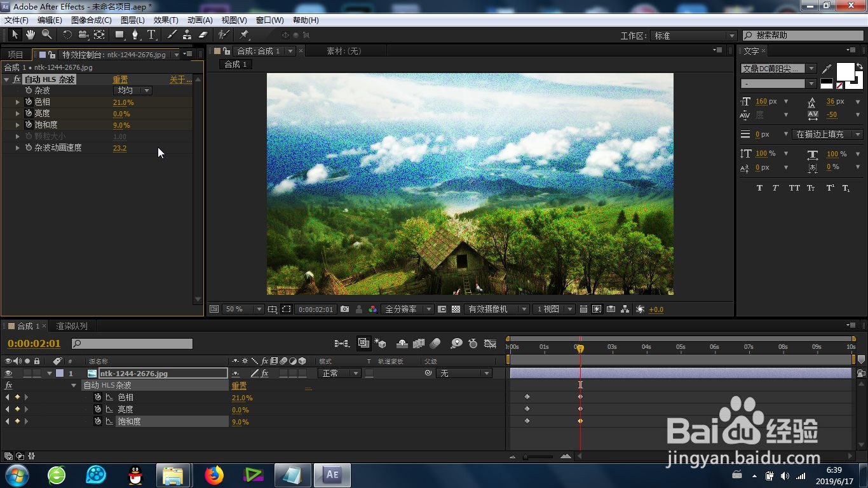Toggle 杂波动画速度 stopwatch in effect controls

coord(29,147)
